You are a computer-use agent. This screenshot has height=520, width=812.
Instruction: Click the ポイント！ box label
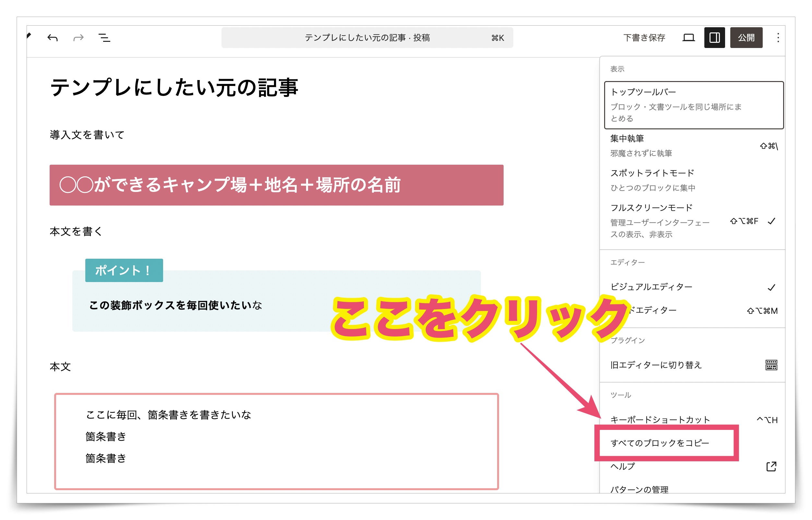(x=124, y=270)
